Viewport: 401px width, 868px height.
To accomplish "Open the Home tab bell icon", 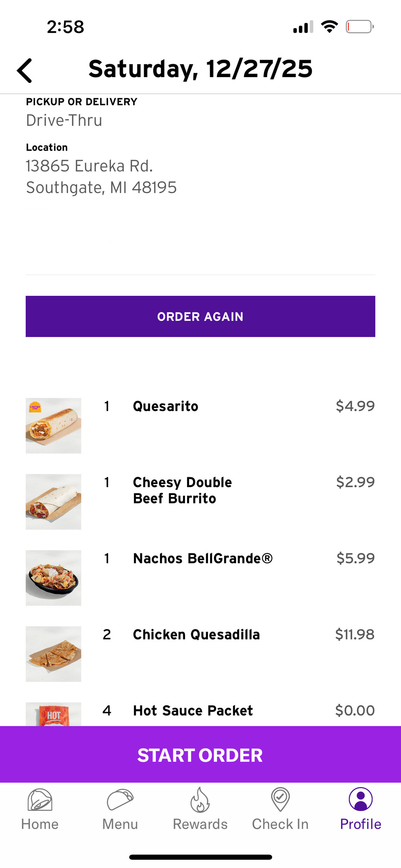I will point(40,799).
